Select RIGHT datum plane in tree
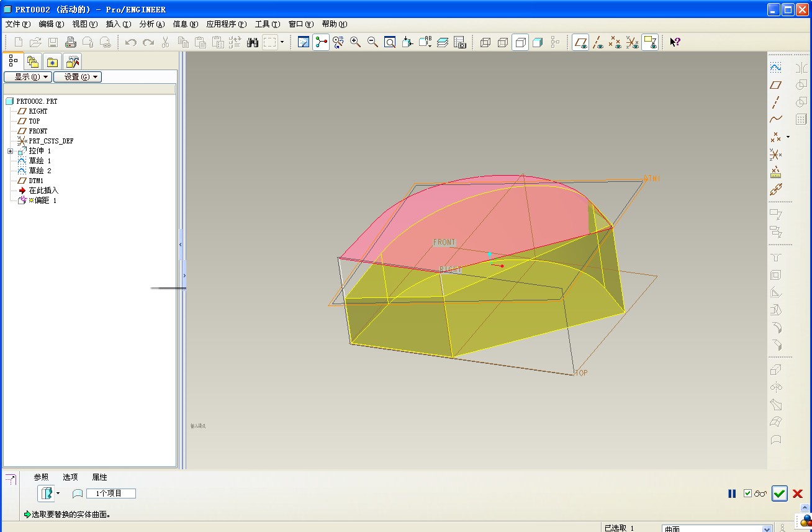Viewport: 812px width, 532px height. pos(38,111)
